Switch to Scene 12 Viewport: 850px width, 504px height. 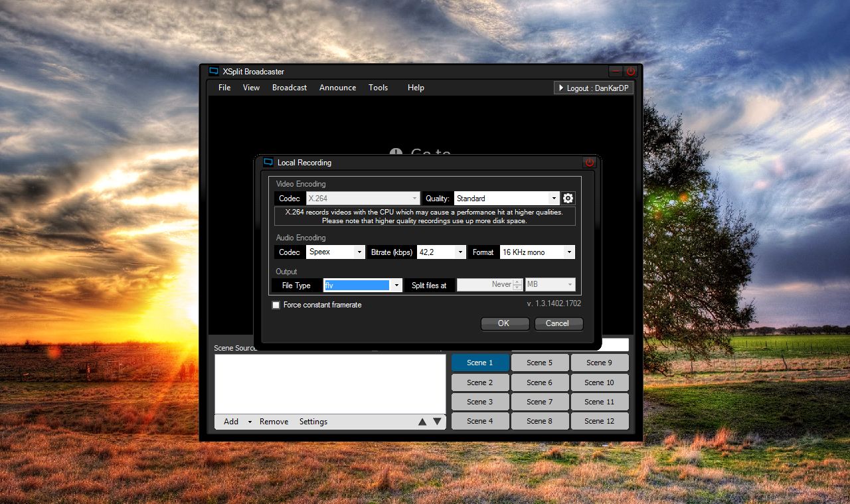pos(600,421)
